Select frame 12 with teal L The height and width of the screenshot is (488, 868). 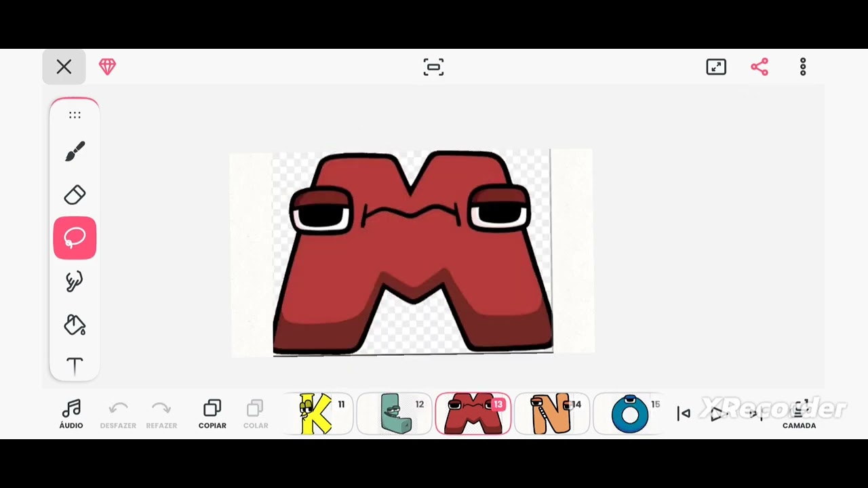click(x=395, y=413)
